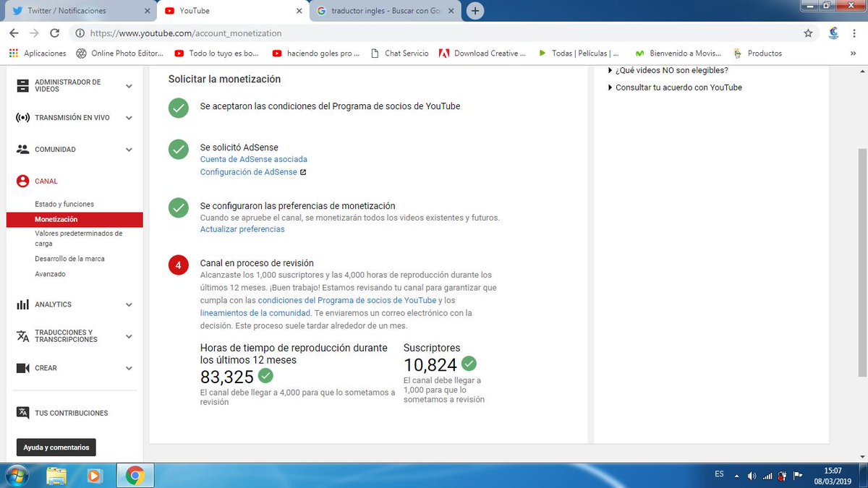868x488 pixels.
Task: Click green check beside Se solicitó AdSense
Action: [x=178, y=149]
